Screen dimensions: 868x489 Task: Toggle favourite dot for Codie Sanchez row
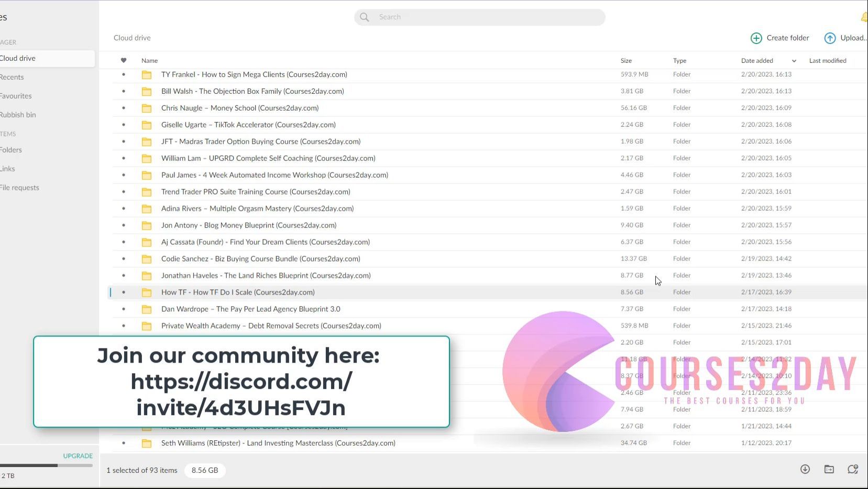coord(124,259)
